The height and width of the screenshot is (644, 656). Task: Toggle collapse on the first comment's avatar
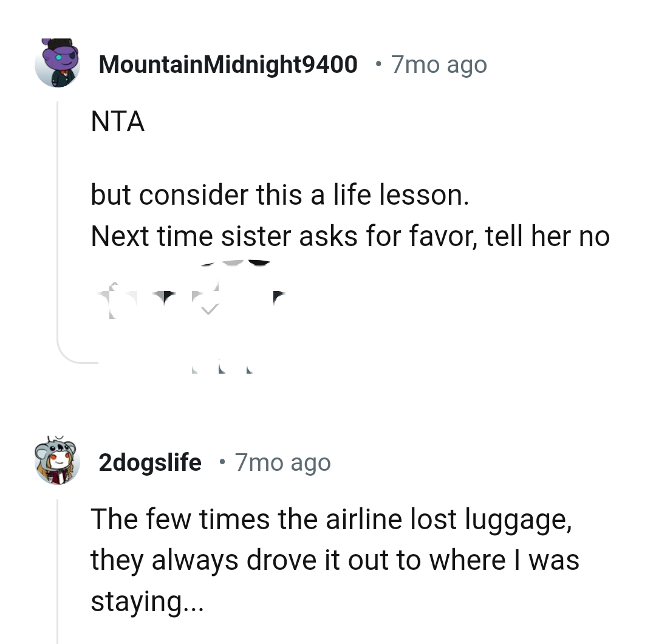pyautogui.click(x=58, y=64)
